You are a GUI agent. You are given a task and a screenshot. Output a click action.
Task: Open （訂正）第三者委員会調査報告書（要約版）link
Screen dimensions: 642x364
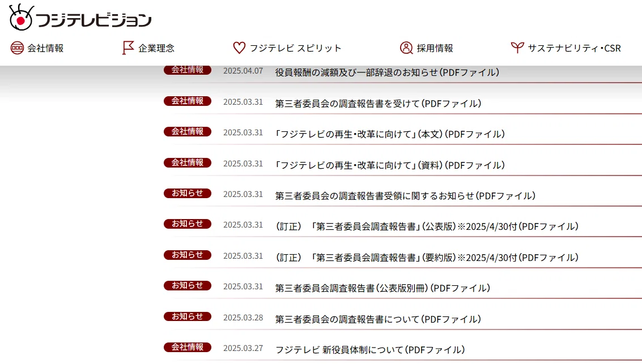427,258
